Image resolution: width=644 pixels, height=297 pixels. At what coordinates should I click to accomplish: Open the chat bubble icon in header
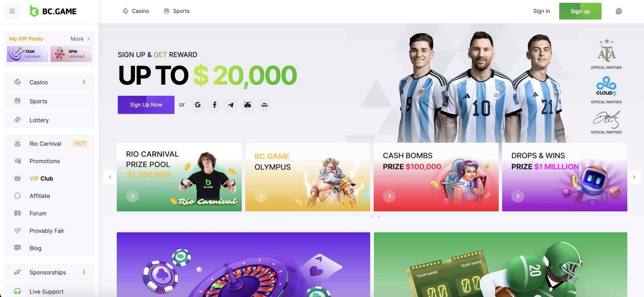tap(619, 11)
